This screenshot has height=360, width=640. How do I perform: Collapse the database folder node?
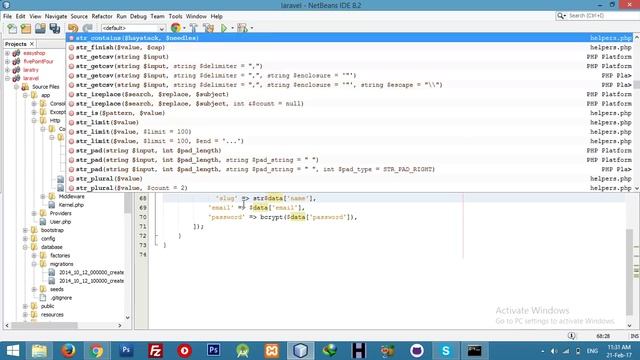(x=25, y=247)
